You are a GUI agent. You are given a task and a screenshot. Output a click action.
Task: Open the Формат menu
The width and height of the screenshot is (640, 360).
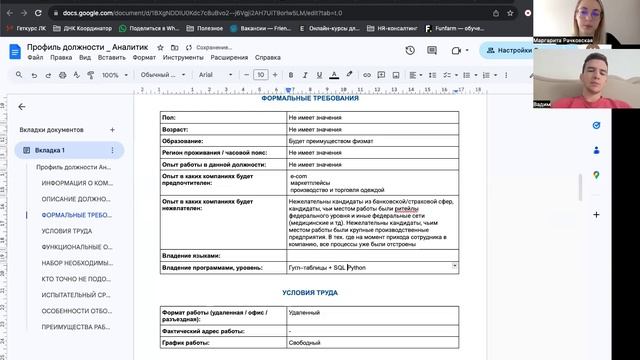[x=144, y=58]
